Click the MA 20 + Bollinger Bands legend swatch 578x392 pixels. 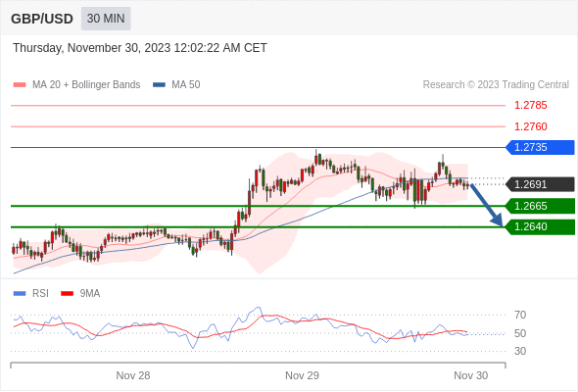tap(20, 85)
